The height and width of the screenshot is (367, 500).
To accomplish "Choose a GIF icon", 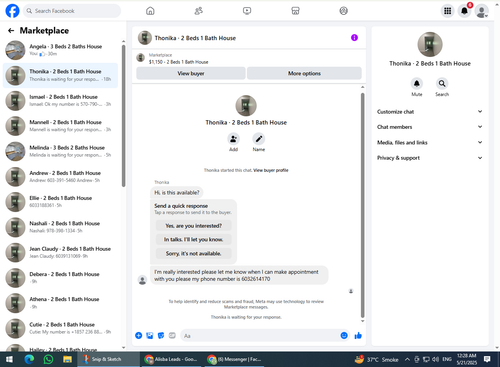I will click(x=172, y=335).
